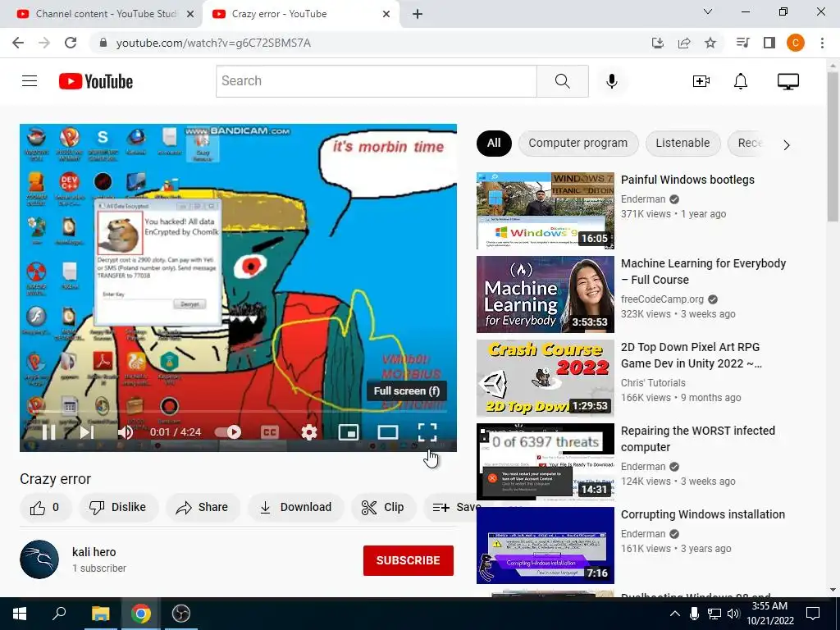Skip to the next video
This screenshot has width=840, height=630.
(86, 431)
